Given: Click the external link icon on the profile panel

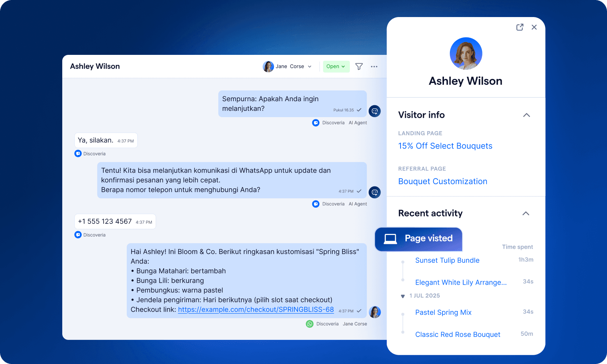Looking at the screenshot, I should coord(520,27).
